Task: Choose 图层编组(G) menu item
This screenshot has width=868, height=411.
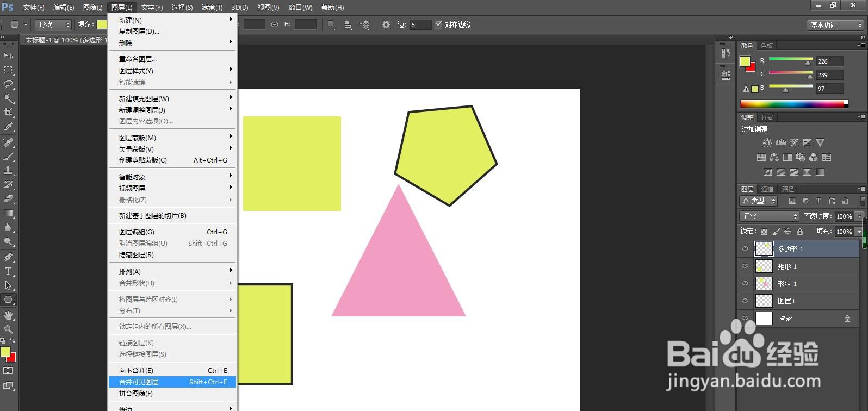Action: coord(172,232)
